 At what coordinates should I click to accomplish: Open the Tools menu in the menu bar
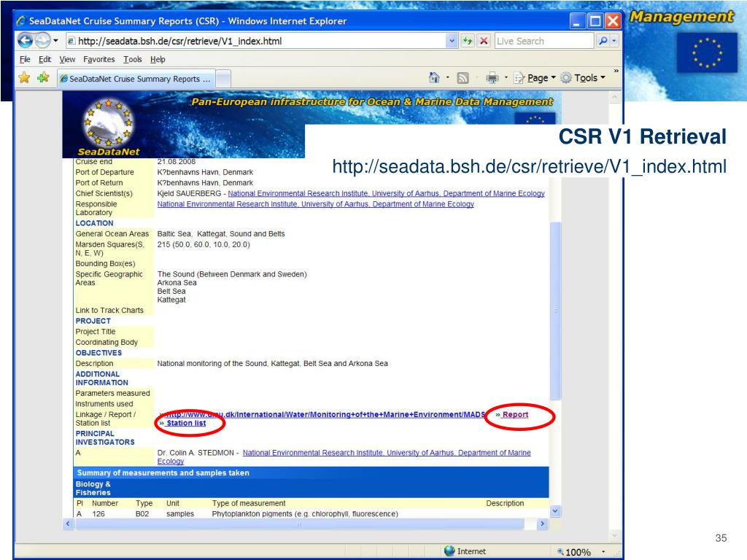click(133, 60)
